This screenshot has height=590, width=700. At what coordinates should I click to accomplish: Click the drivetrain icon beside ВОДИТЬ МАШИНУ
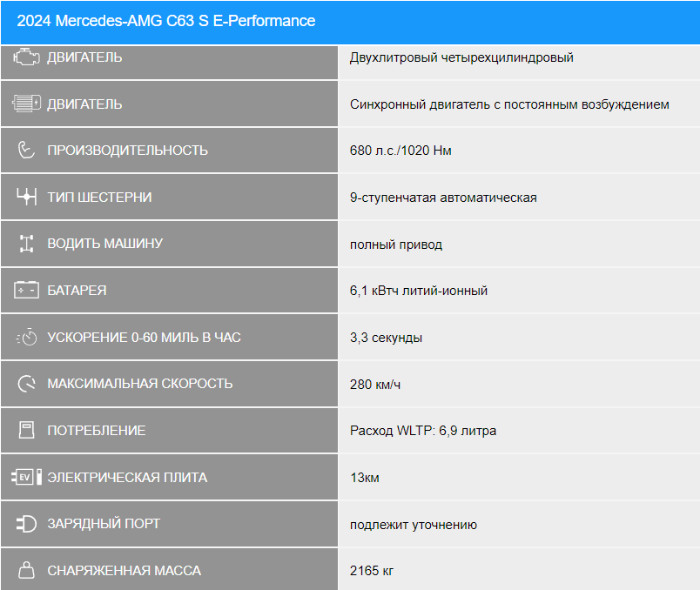(26, 244)
